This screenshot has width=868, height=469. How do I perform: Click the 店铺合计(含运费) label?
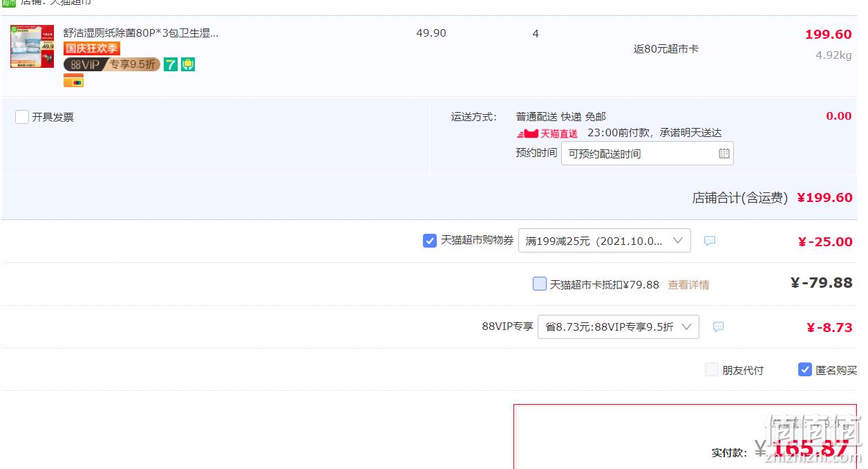coord(740,198)
